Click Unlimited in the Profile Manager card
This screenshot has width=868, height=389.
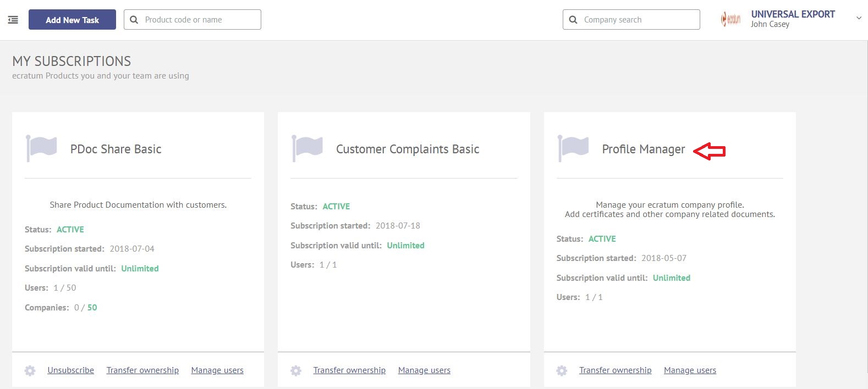coord(672,278)
